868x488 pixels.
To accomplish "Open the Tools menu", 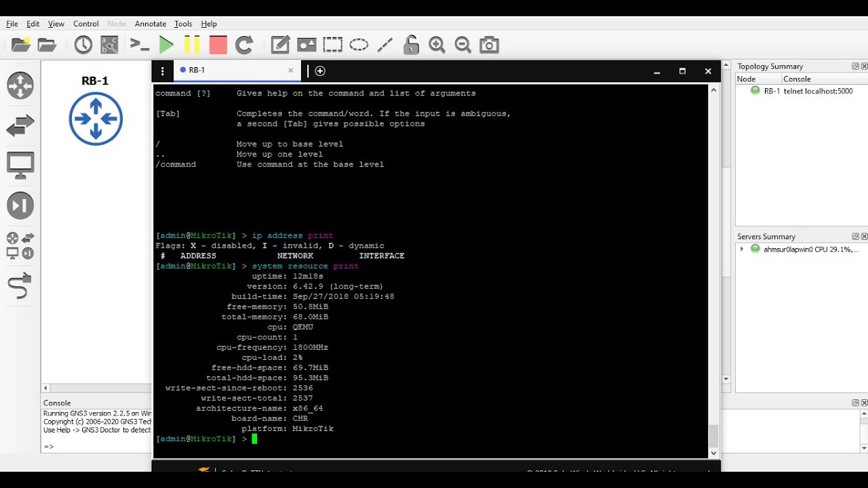I will click(184, 24).
